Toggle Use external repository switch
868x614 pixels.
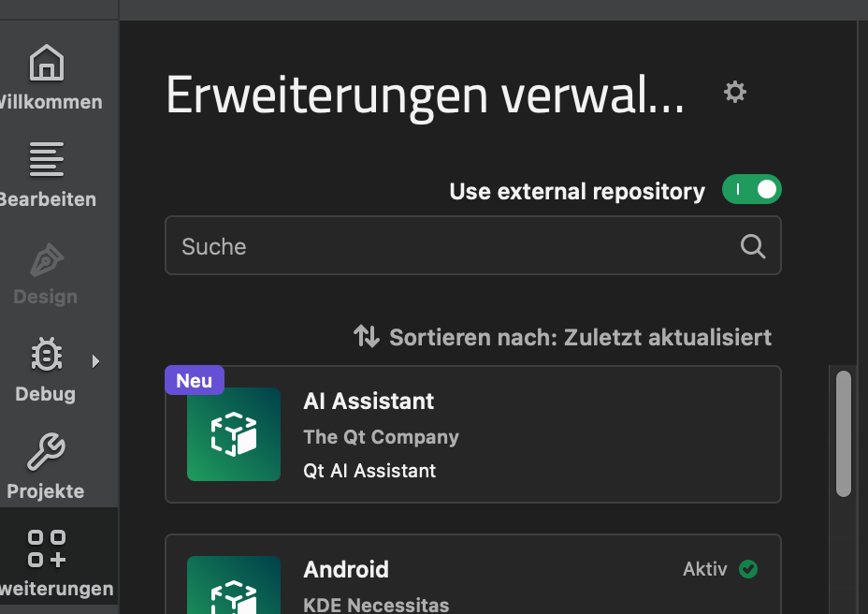pyautogui.click(x=752, y=189)
